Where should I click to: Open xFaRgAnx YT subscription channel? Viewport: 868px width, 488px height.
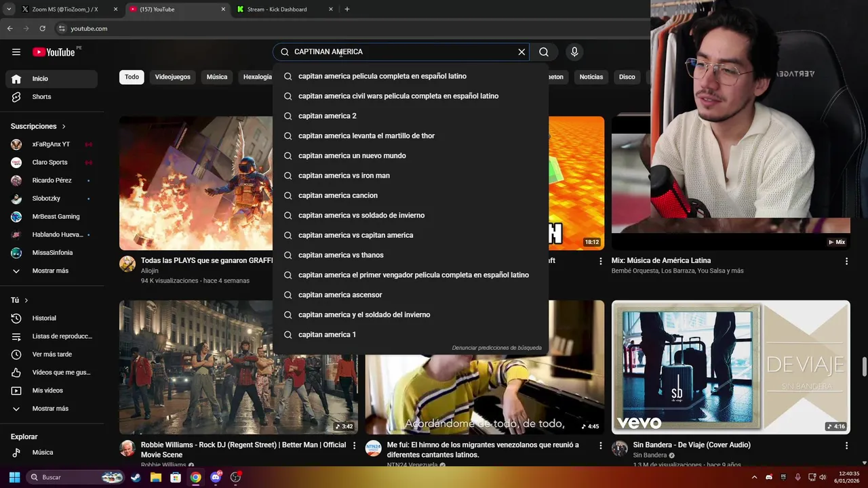[52, 144]
